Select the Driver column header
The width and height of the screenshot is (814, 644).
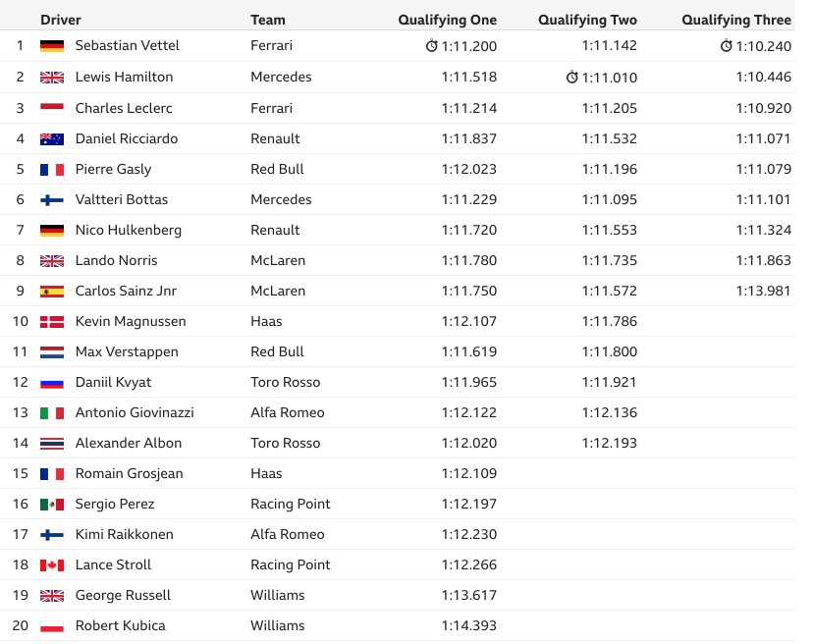pos(61,20)
